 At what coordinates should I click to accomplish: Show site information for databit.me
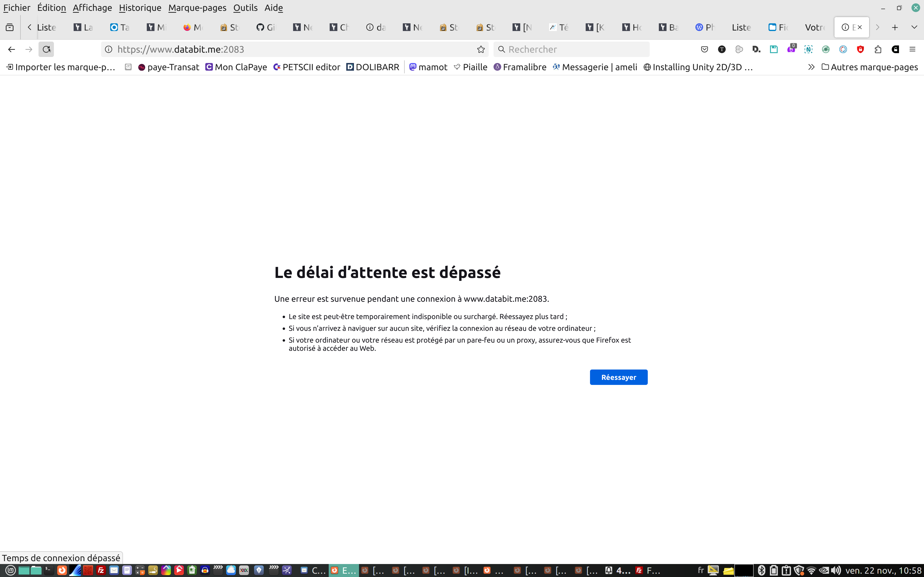point(109,49)
